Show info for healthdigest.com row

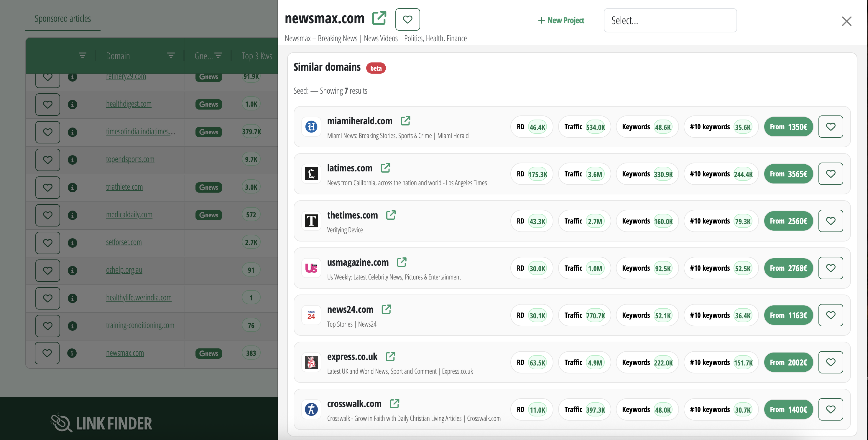click(72, 104)
